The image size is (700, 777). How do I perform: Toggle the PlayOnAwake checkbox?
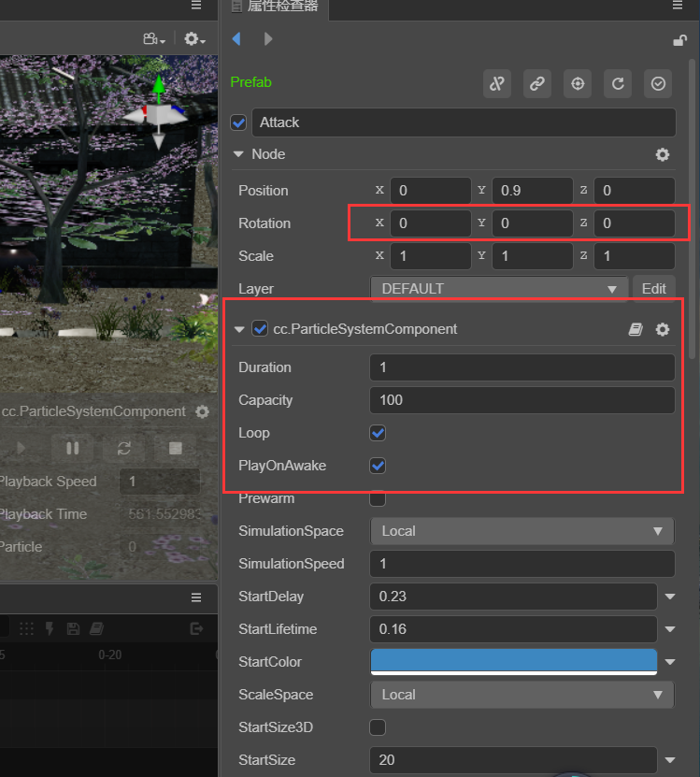coord(378,466)
